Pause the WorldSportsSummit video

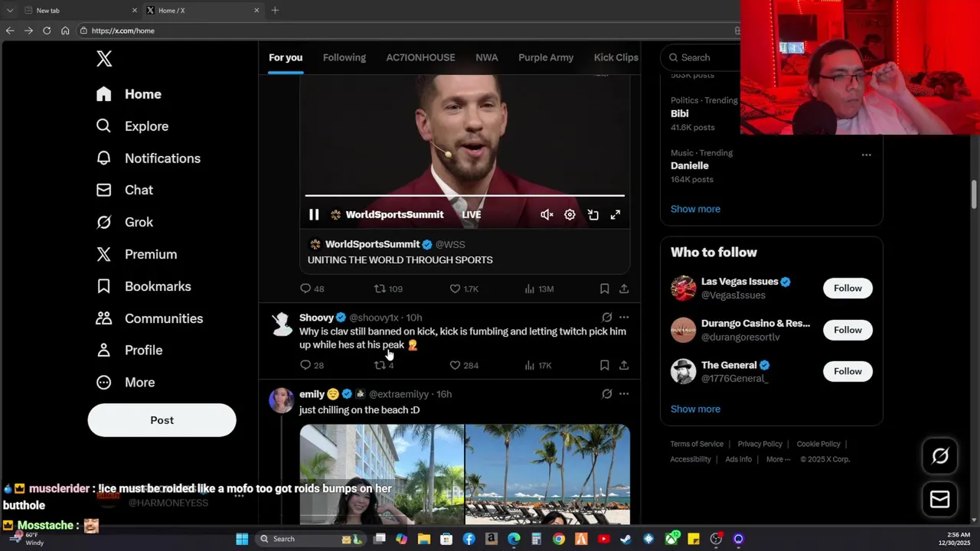(314, 215)
